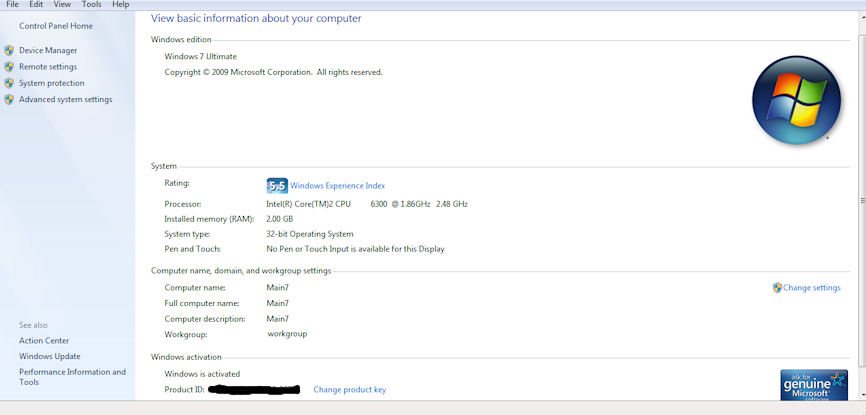
Task: Click the Full computer name value
Action: click(278, 303)
